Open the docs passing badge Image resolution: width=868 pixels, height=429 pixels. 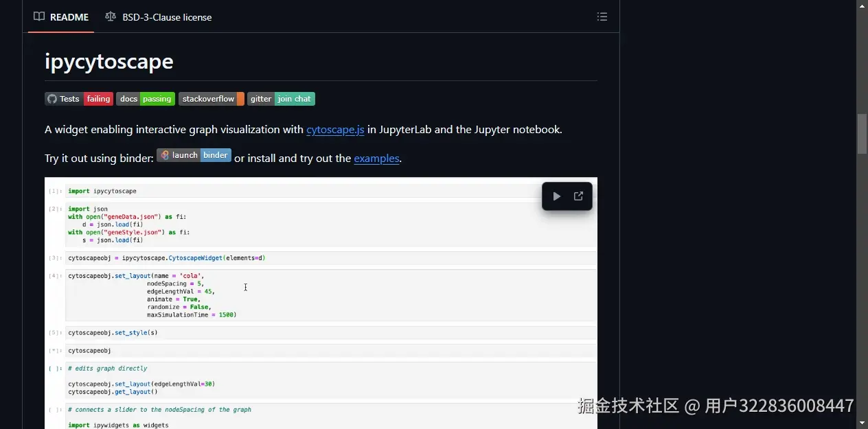(146, 99)
